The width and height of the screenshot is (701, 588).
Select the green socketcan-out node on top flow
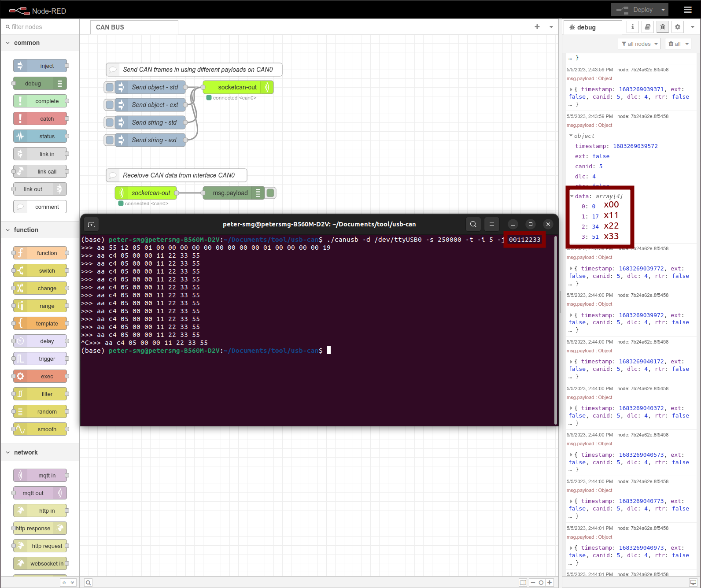238,87
